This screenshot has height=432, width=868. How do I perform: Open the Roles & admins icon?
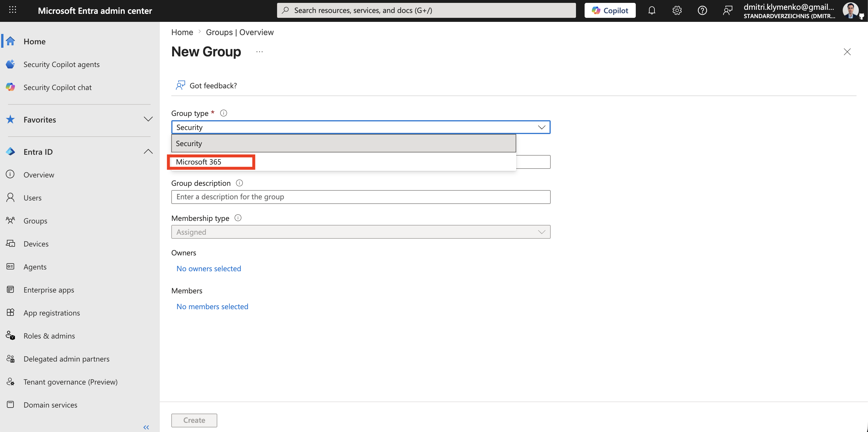[x=10, y=336]
